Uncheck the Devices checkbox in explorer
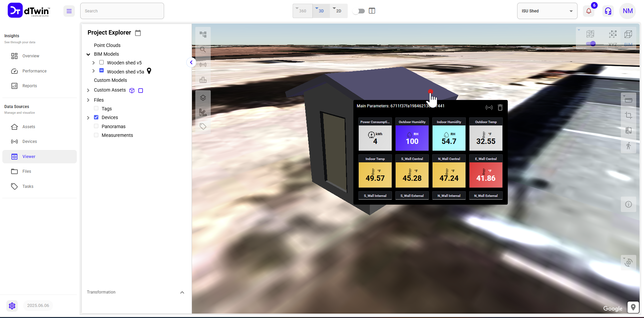644x318 pixels. pyautogui.click(x=96, y=117)
